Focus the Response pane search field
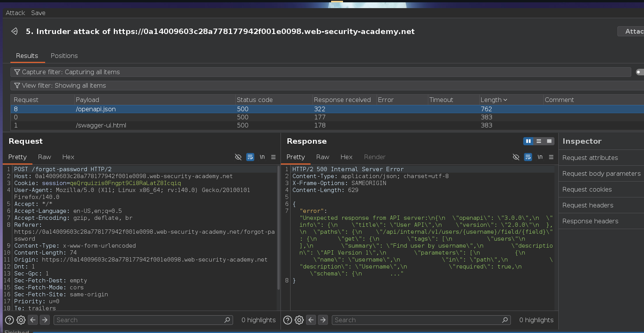 pyautogui.click(x=421, y=320)
